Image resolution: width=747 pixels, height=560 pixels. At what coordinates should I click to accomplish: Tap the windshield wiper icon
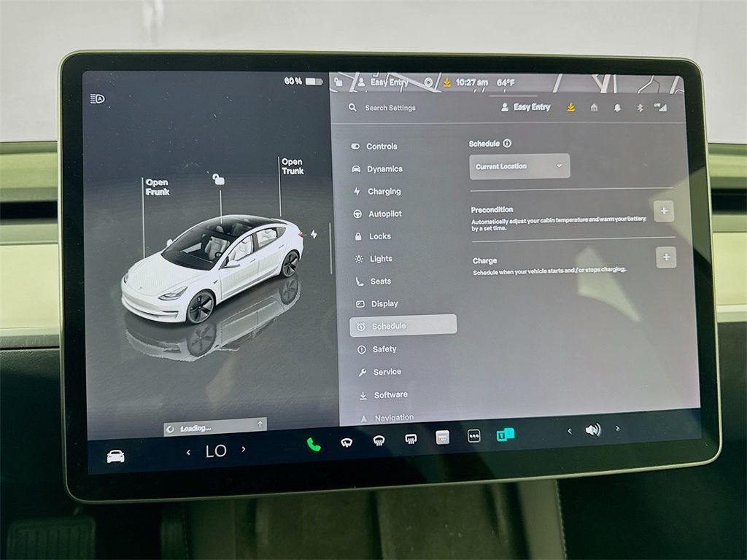pos(347,443)
